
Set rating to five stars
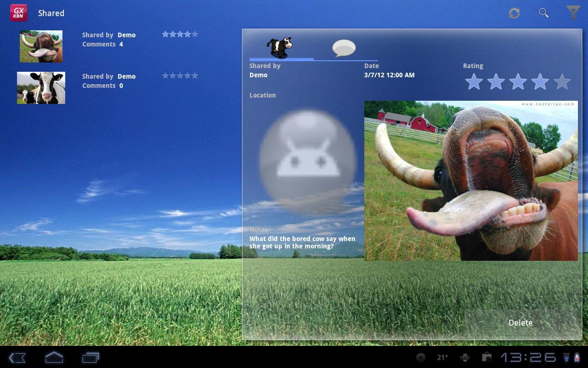[x=562, y=82]
